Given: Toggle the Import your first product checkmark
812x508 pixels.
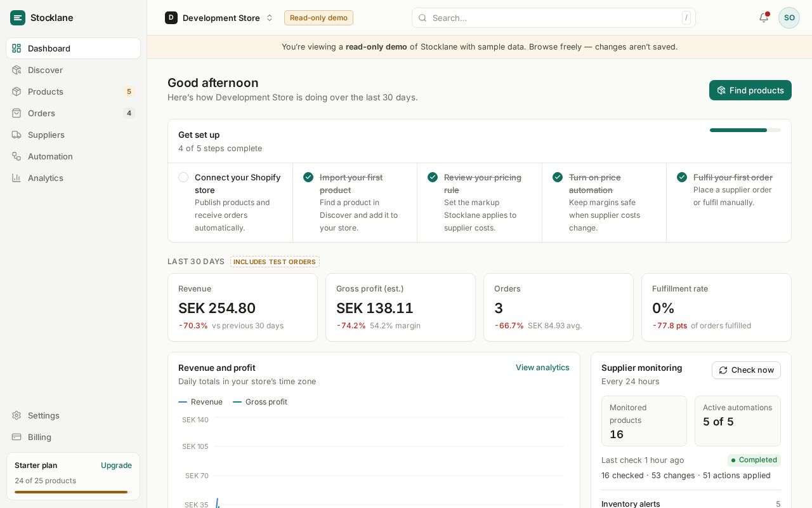Looking at the screenshot, I should [x=308, y=177].
